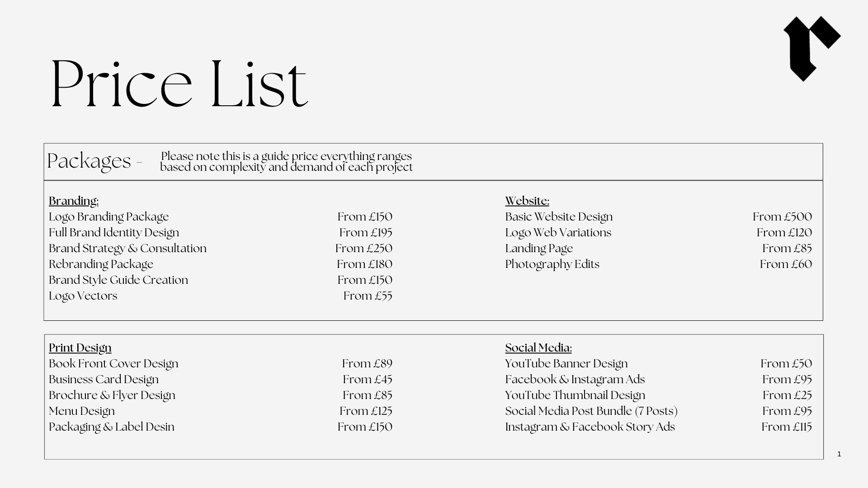Click the Menu Design item
The height and width of the screenshot is (488, 868).
(x=82, y=411)
